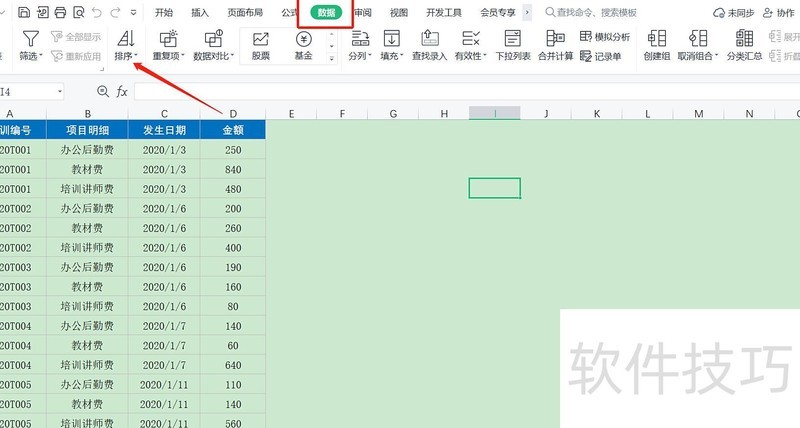Click 模拟分析 what-if analysis button
The height and width of the screenshot is (428, 800).
click(x=605, y=37)
